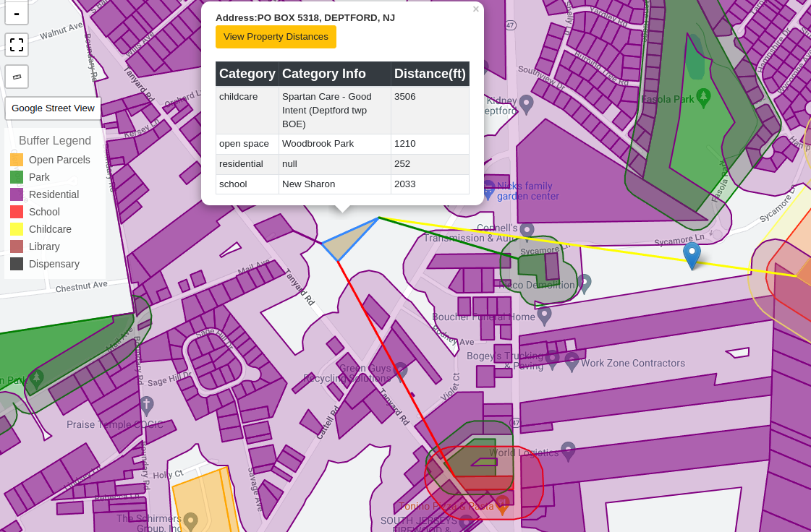Click Spartan Care - Good Intent cell
The width and height of the screenshot is (811, 532).
point(335,110)
